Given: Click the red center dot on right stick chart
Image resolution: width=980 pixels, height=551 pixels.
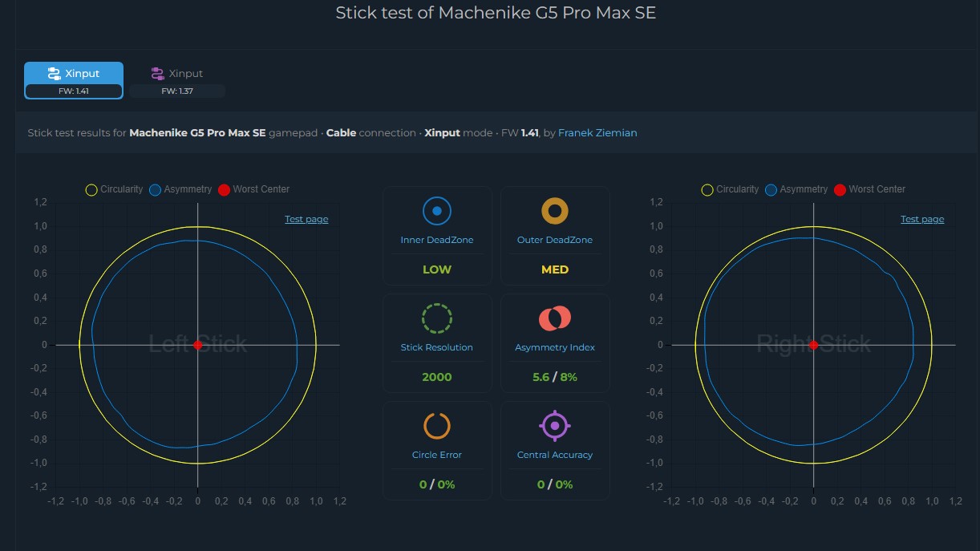Looking at the screenshot, I should [x=814, y=345].
